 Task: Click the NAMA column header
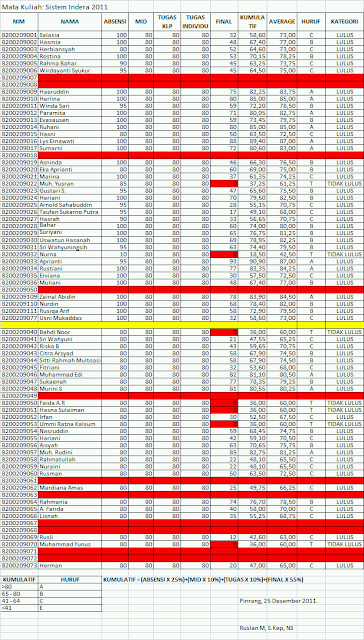coord(70,22)
